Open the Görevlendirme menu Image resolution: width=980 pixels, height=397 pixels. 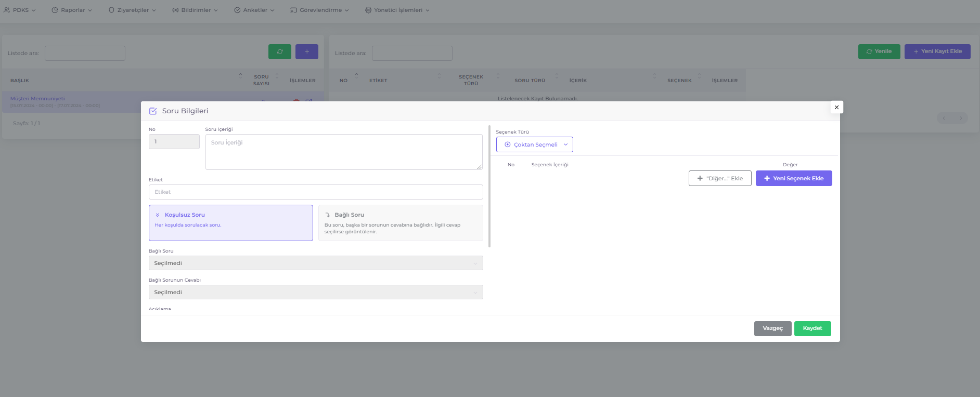coord(319,10)
